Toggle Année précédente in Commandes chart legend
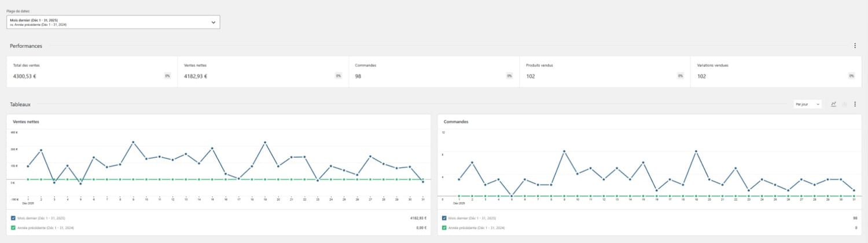The height and width of the screenshot is (243, 868). pos(444,228)
